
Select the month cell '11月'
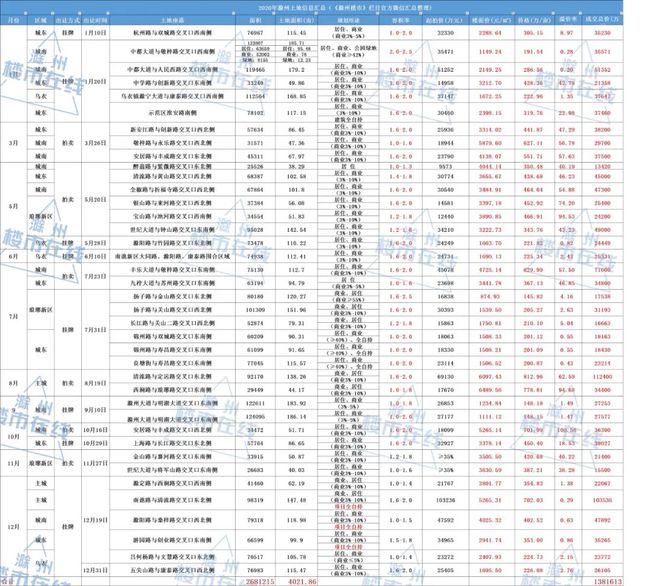click(x=13, y=463)
